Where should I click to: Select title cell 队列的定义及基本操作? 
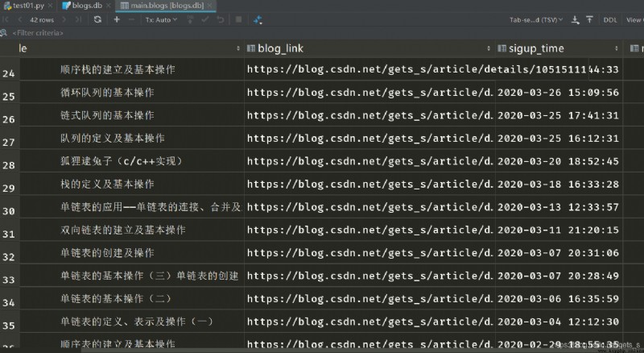pos(131,139)
